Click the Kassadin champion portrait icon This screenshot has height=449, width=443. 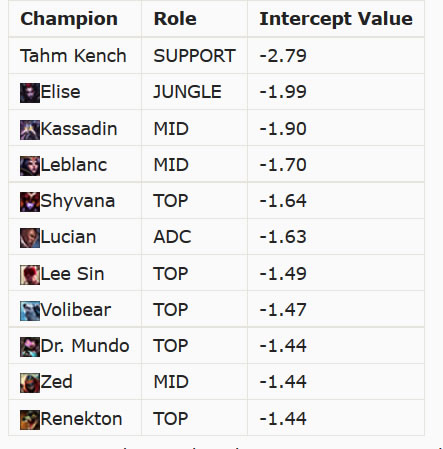click(x=30, y=130)
